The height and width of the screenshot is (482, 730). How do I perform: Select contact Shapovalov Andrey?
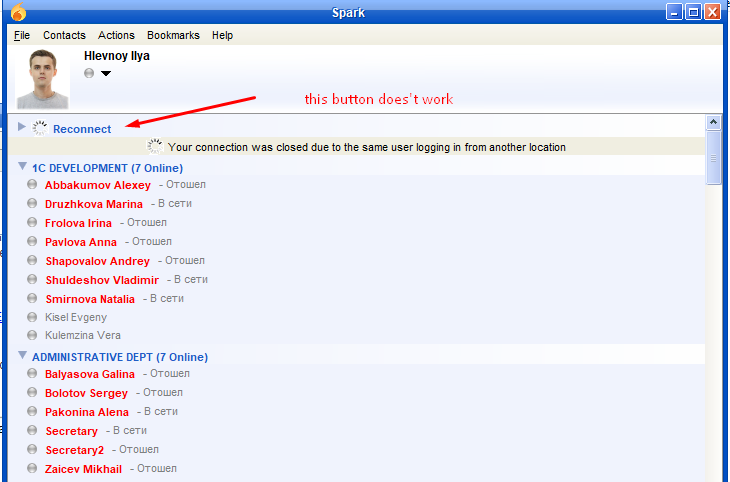[x=98, y=261]
